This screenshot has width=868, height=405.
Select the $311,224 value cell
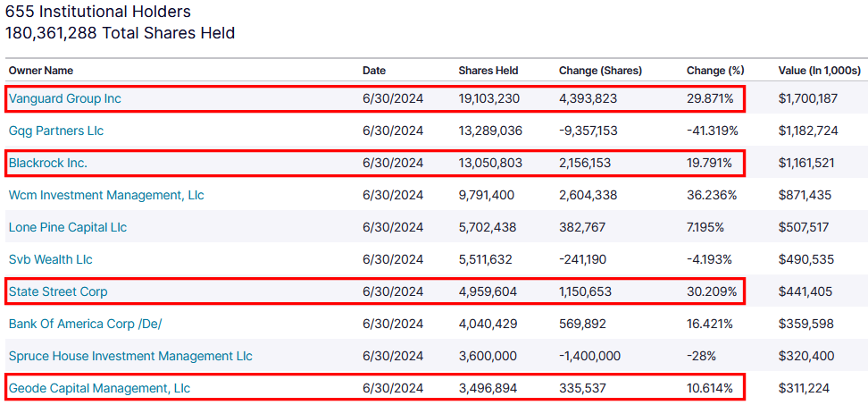804,388
